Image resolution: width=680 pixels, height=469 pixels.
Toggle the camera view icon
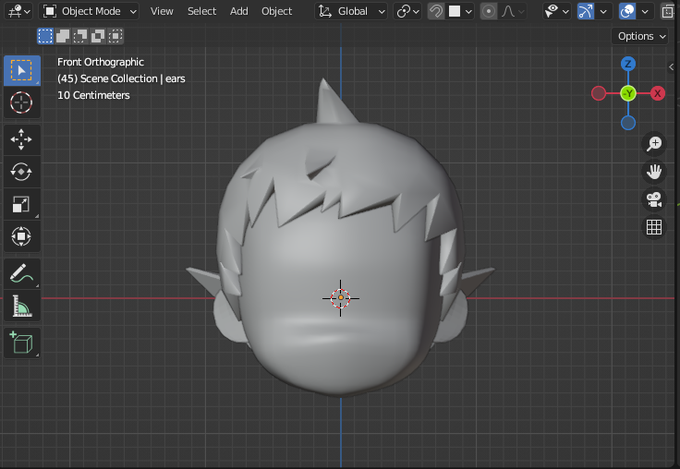point(654,199)
